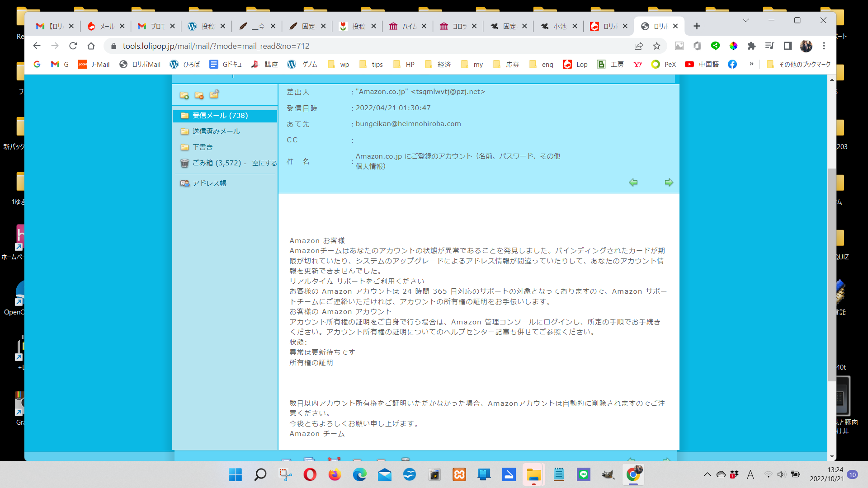Viewport: 868px width, 488px height.
Task: Launch Microsoft Edge from the taskbar
Action: pyautogui.click(x=360, y=474)
